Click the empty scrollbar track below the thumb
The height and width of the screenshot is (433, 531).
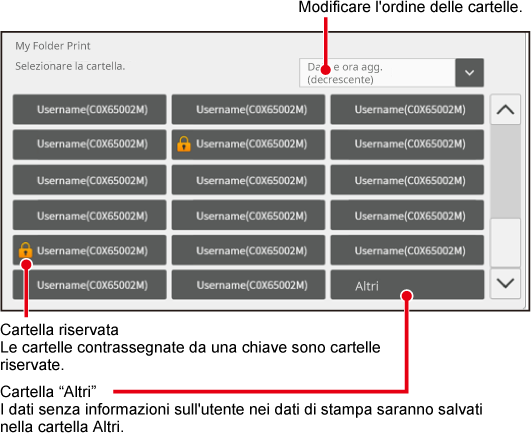pos(505,243)
